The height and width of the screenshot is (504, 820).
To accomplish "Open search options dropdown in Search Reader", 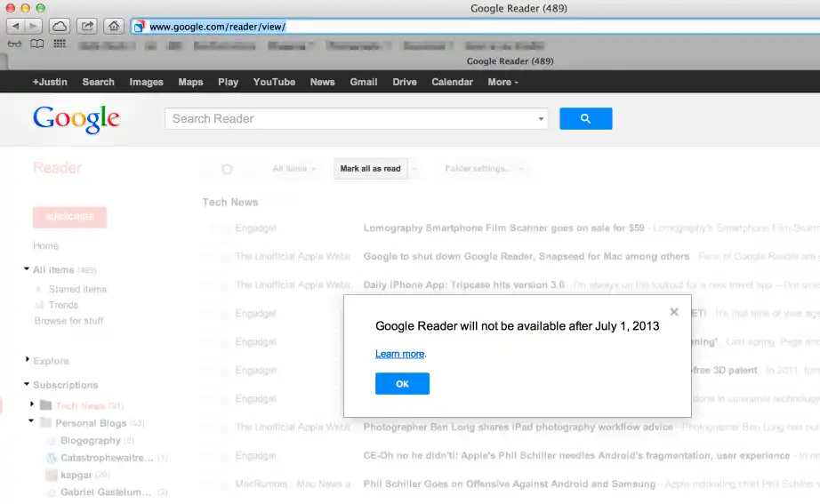I will coord(541,119).
